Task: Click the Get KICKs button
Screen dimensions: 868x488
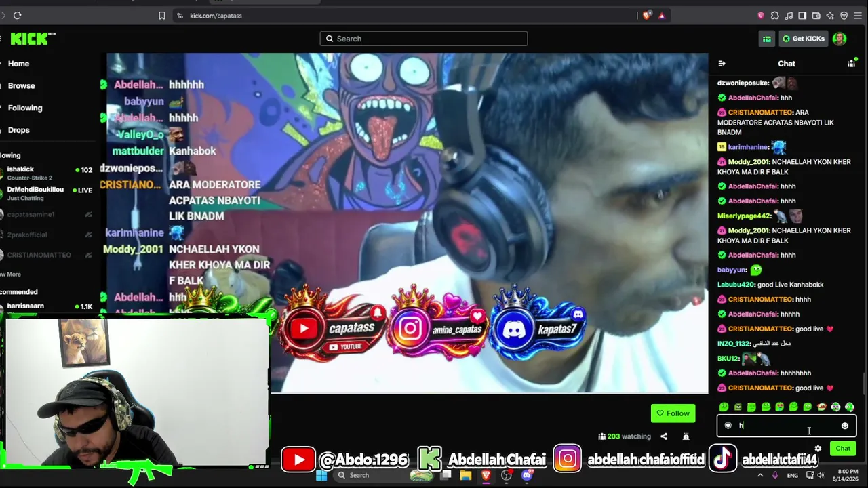Action: [804, 39]
